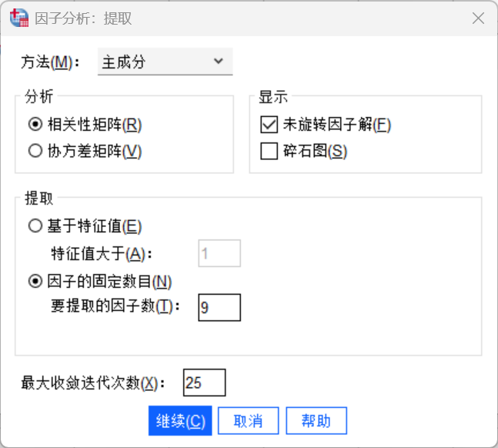Screen dimensions: 498x448
Task: Click the max iterations field showing 25
Action: click(205, 383)
